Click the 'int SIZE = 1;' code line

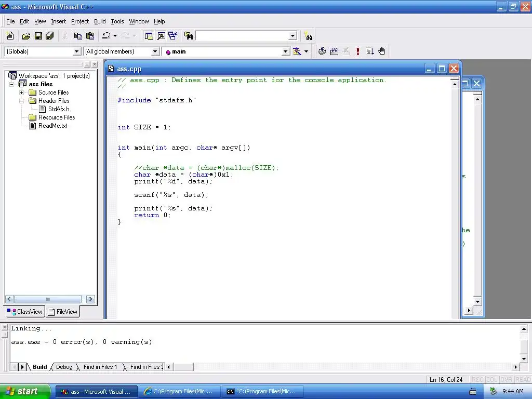[144, 127]
